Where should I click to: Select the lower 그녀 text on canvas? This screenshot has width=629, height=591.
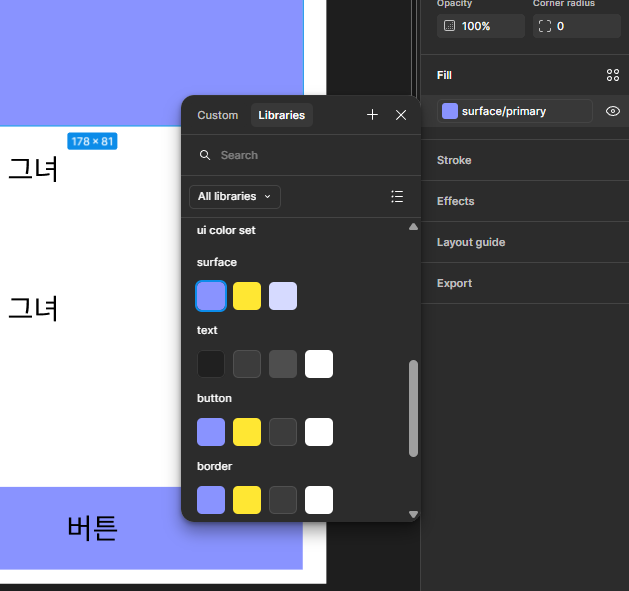point(33,308)
